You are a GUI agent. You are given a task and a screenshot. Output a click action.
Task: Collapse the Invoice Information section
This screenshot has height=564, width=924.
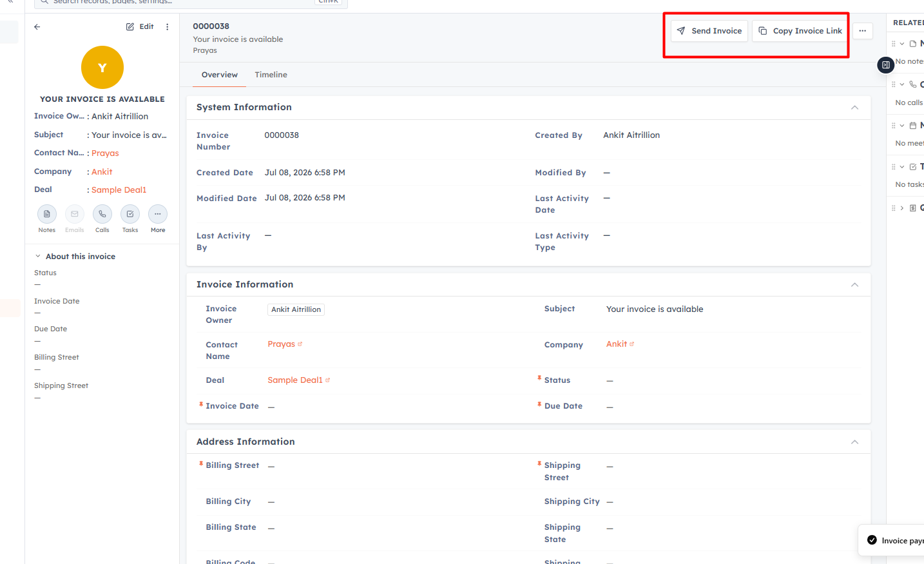[854, 285]
